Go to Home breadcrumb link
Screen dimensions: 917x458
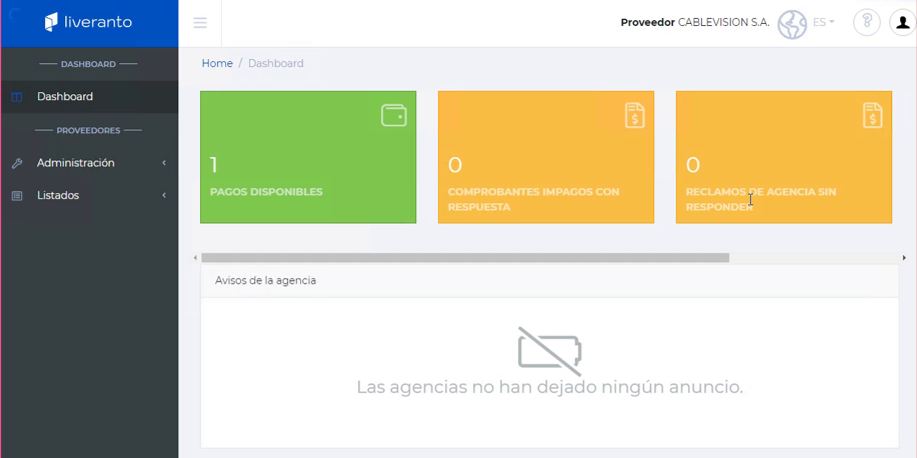[x=217, y=63]
